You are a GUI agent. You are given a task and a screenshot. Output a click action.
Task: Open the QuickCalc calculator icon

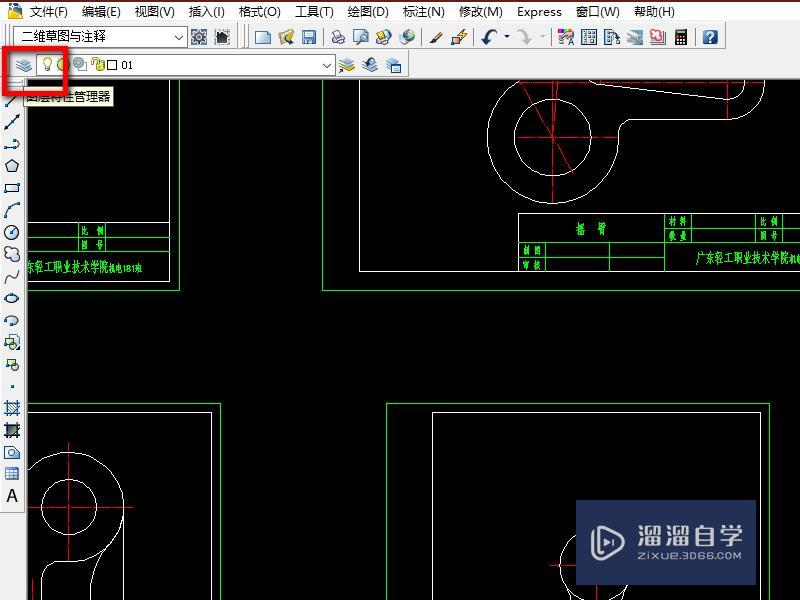(x=681, y=37)
